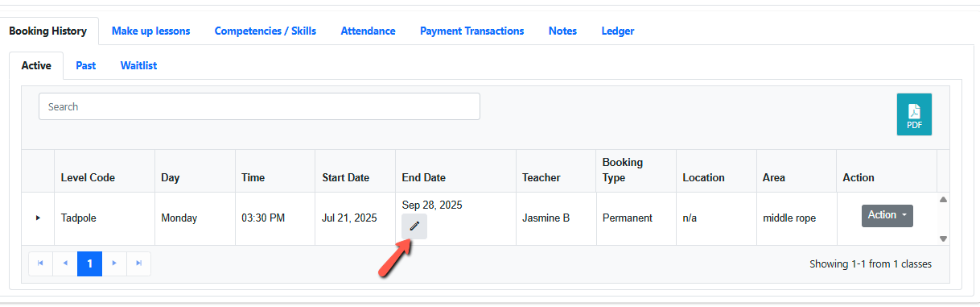Show the Past bookings sub-tab
Screen dimensions: 980x307
click(86, 65)
